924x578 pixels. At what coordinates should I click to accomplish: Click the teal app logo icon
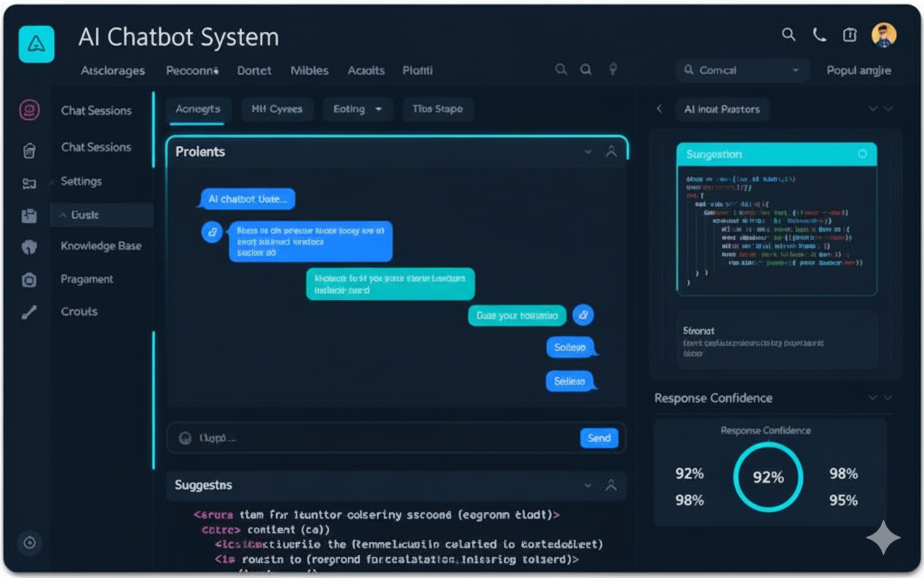(36, 44)
